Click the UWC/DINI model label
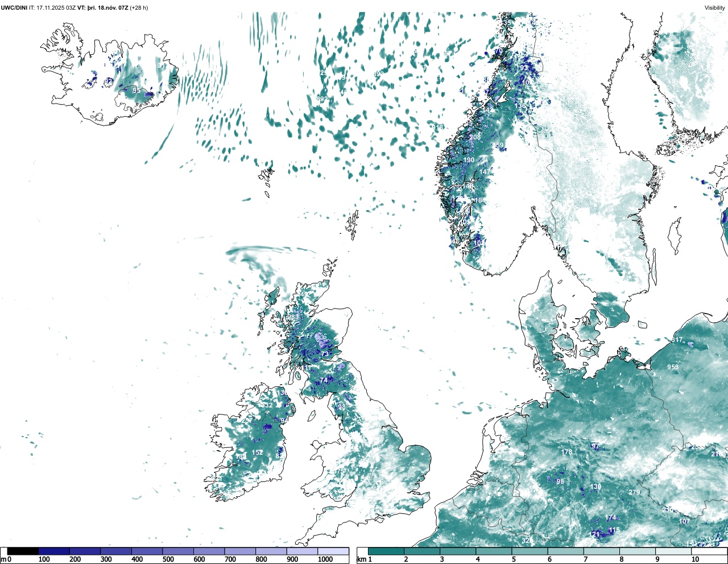The width and height of the screenshot is (728, 564). [14, 7]
